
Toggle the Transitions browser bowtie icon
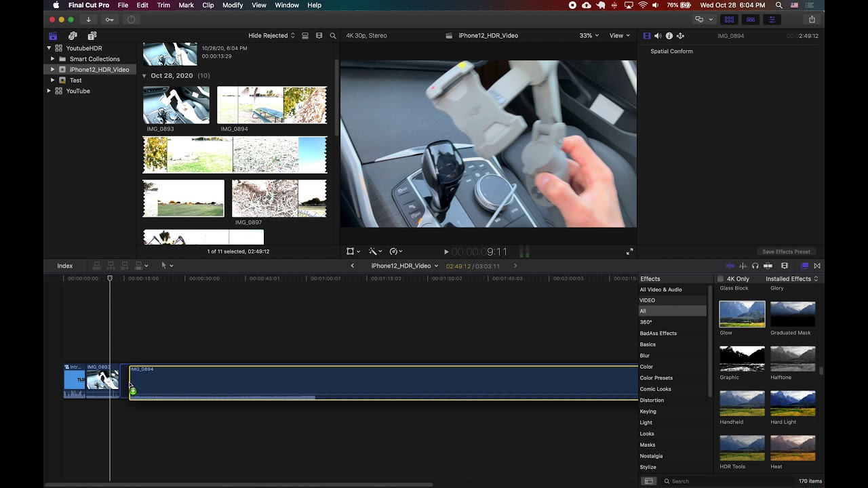[x=817, y=266]
